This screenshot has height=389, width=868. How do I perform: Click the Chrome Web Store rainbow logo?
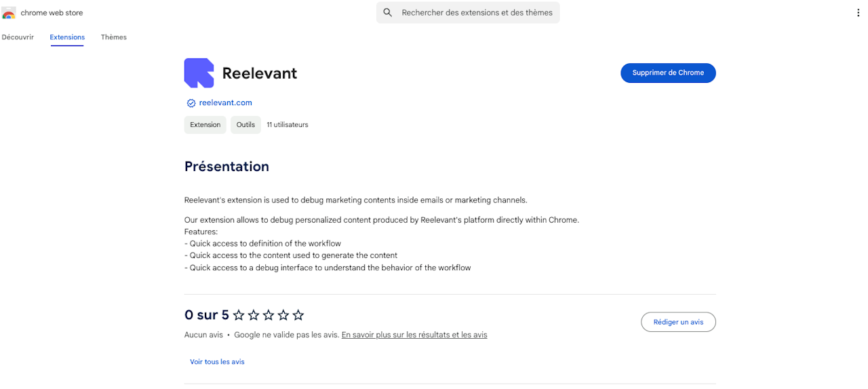pyautogui.click(x=9, y=13)
